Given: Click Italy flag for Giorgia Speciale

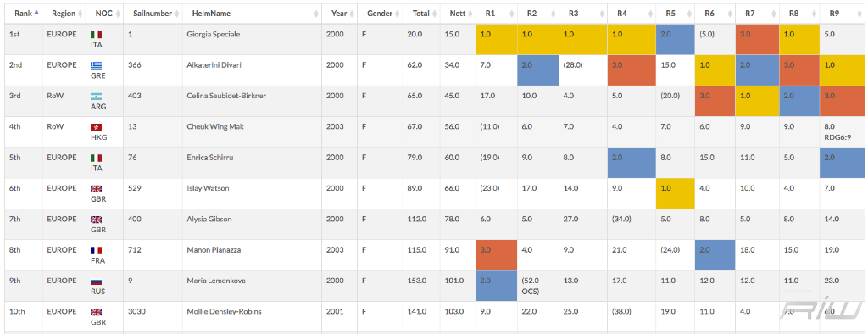Looking at the screenshot, I should pyautogui.click(x=96, y=35).
